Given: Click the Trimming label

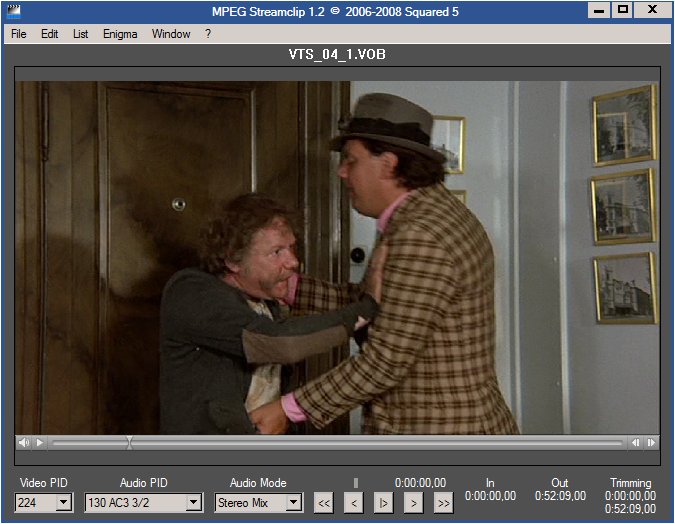Looking at the screenshot, I should pyautogui.click(x=631, y=483).
